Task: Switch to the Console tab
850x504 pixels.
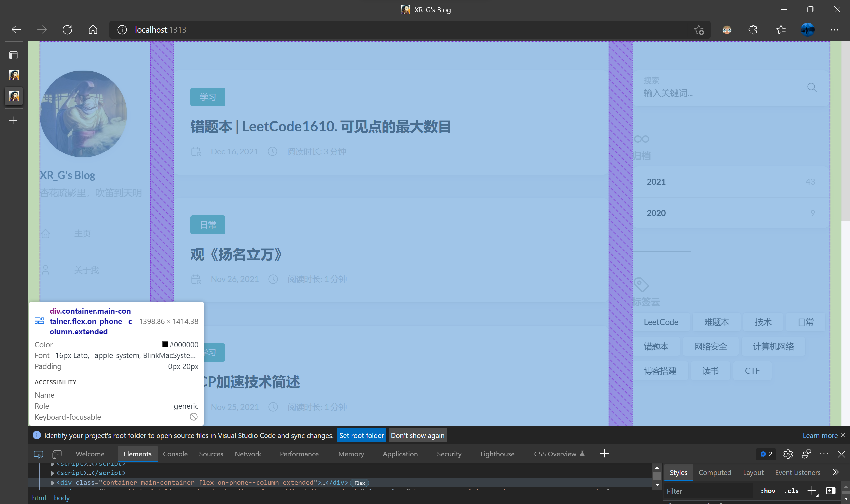Action: click(x=175, y=454)
